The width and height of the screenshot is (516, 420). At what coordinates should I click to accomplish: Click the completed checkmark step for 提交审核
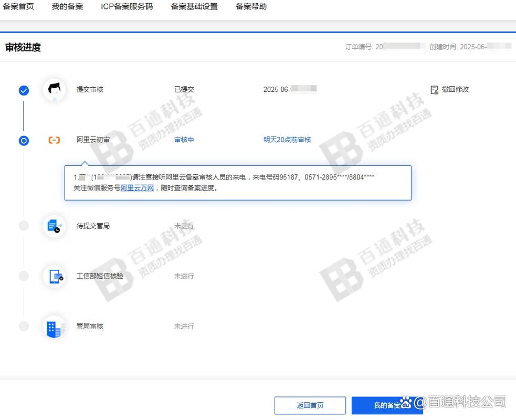click(24, 90)
